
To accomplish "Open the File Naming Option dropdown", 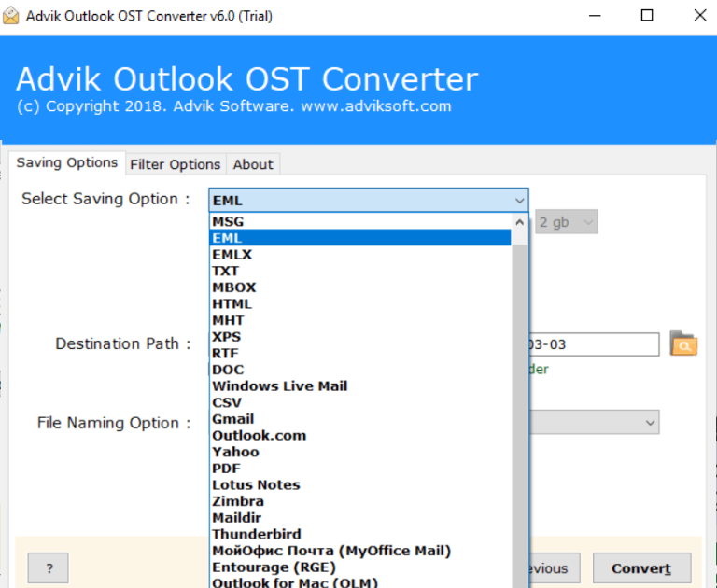I will coord(594,423).
